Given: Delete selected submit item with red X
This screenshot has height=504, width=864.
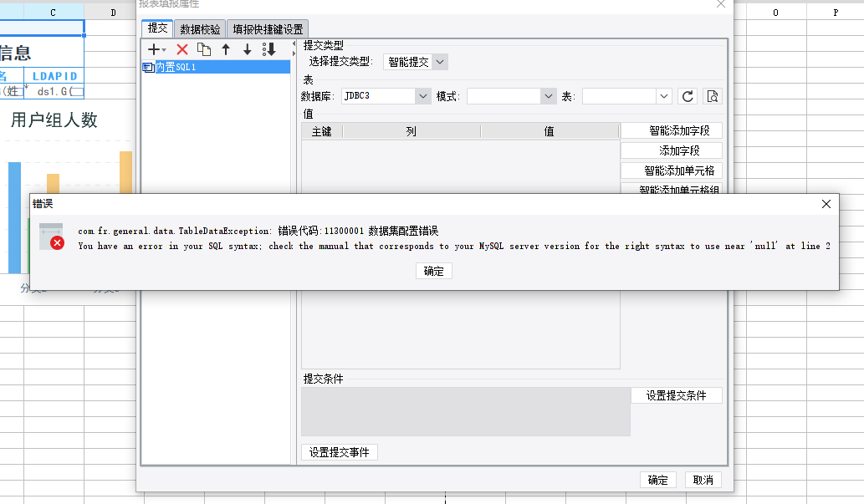Looking at the screenshot, I should [182, 49].
